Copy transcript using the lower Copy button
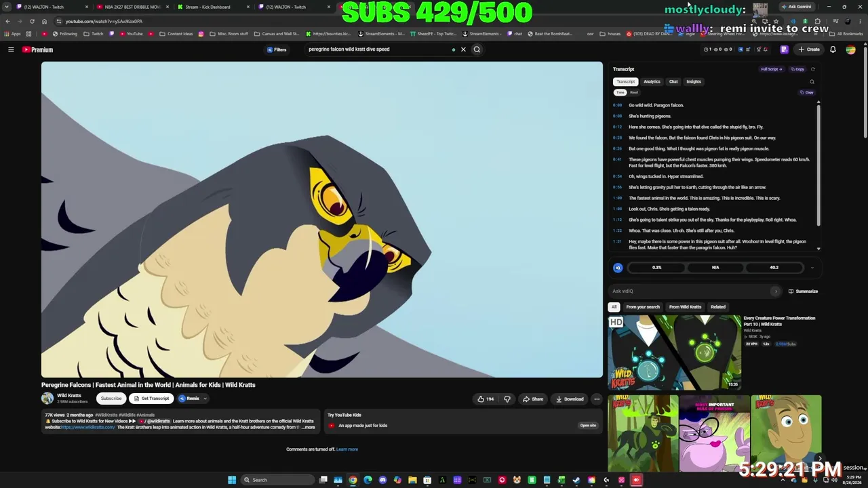Screen dimensions: 868x488 [x=807, y=92]
